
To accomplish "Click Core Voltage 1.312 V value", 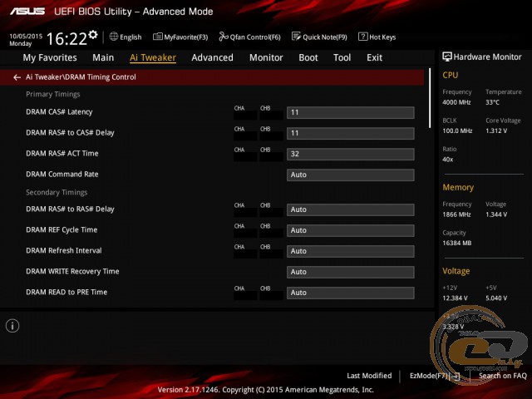I will pos(496,131).
